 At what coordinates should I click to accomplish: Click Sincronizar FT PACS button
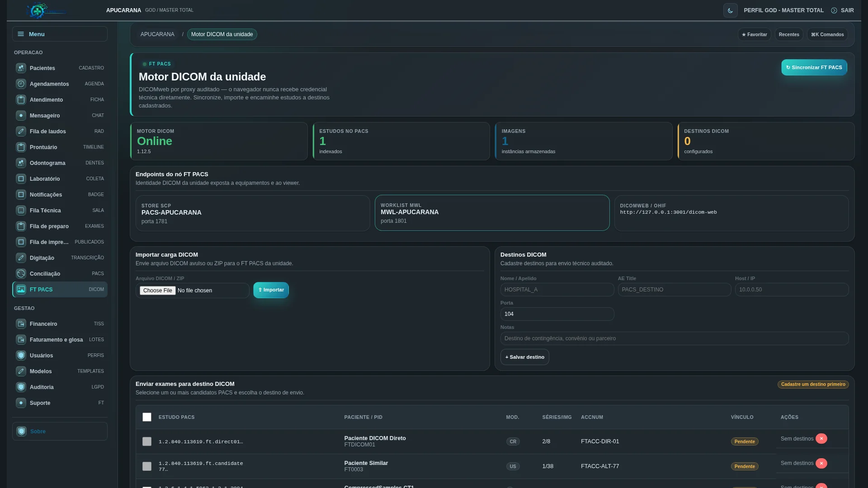click(x=814, y=67)
